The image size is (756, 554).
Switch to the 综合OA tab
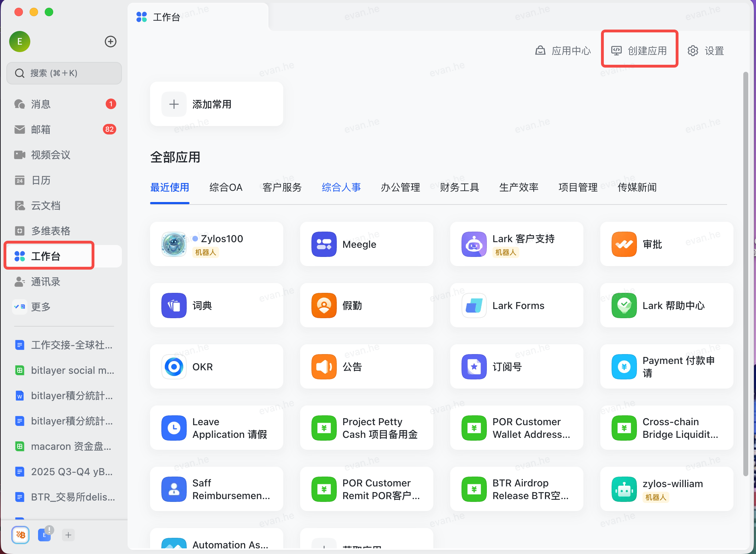point(226,187)
